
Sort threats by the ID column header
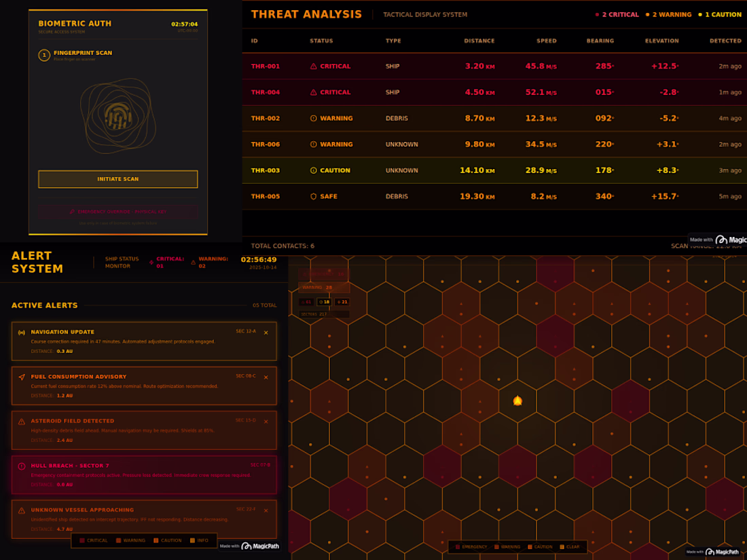click(255, 41)
